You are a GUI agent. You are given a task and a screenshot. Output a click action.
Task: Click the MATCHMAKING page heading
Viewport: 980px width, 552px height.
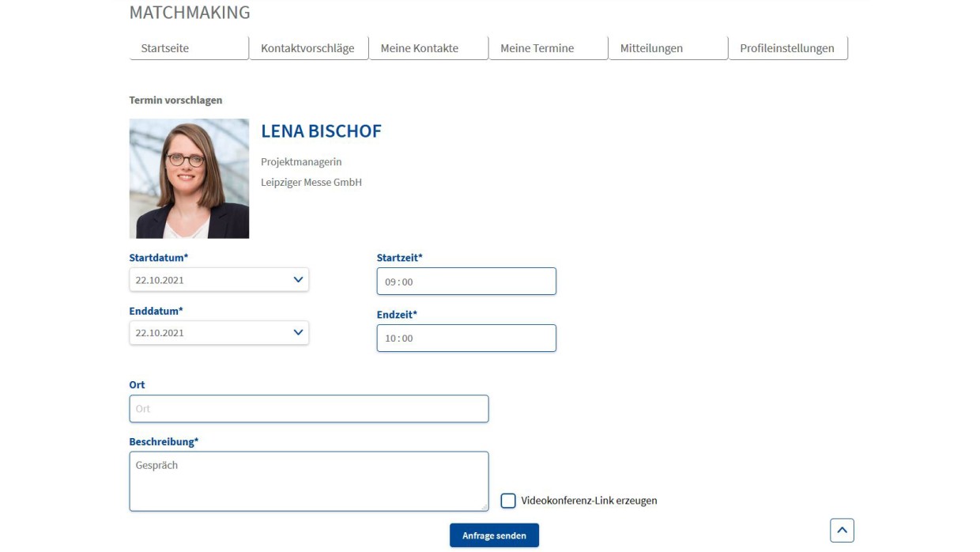click(x=190, y=13)
